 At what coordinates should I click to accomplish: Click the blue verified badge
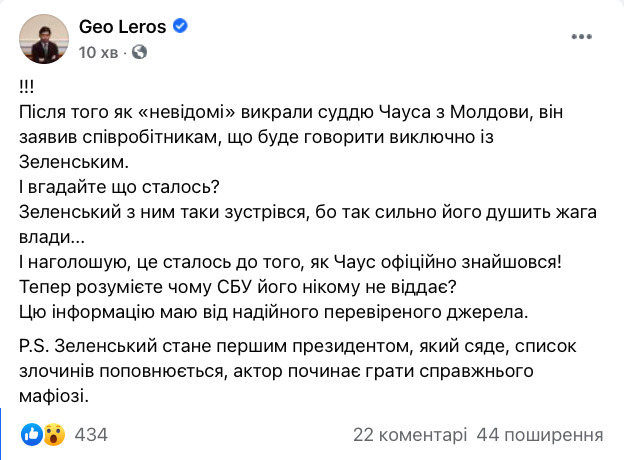(x=180, y=27)
